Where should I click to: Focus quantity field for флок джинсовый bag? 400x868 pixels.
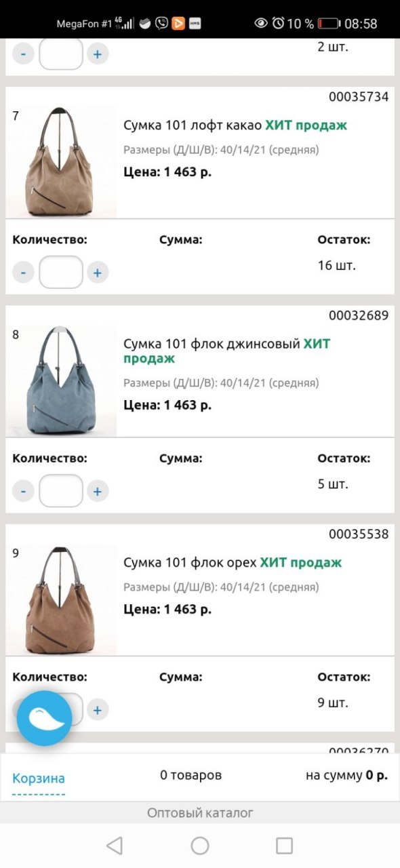pyautogui.click(x=61, y=491)
